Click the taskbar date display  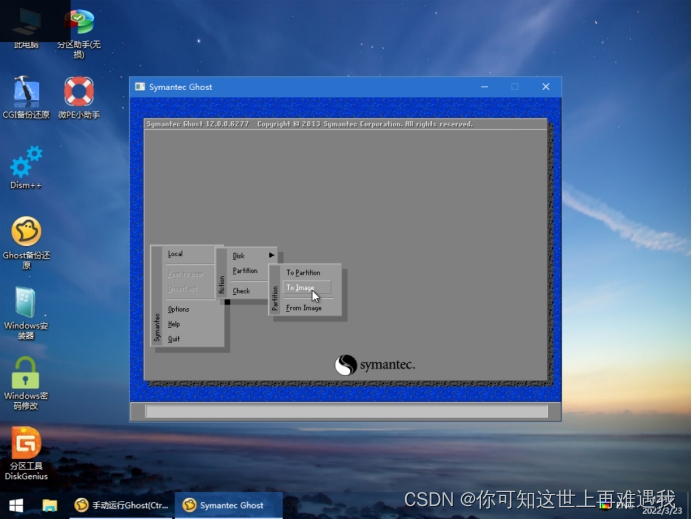tap(662, 511)
